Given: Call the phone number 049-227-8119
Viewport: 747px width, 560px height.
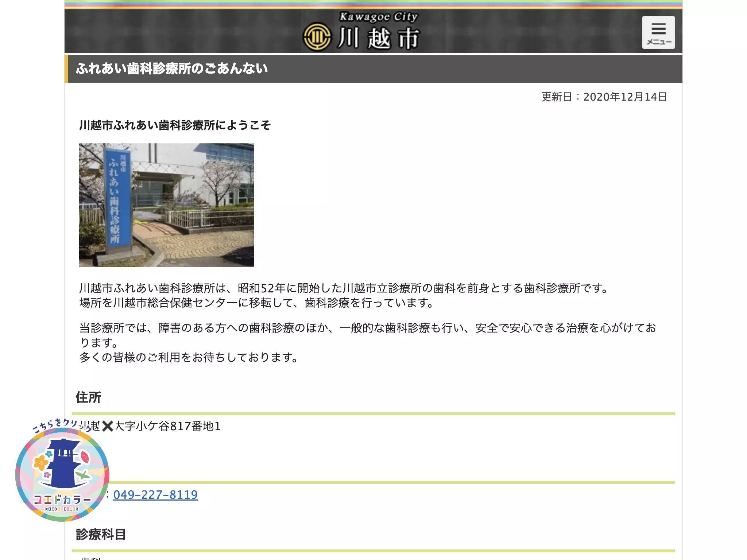Looking at the screenshot, I should pyautogui.click(x=155, y=495).
